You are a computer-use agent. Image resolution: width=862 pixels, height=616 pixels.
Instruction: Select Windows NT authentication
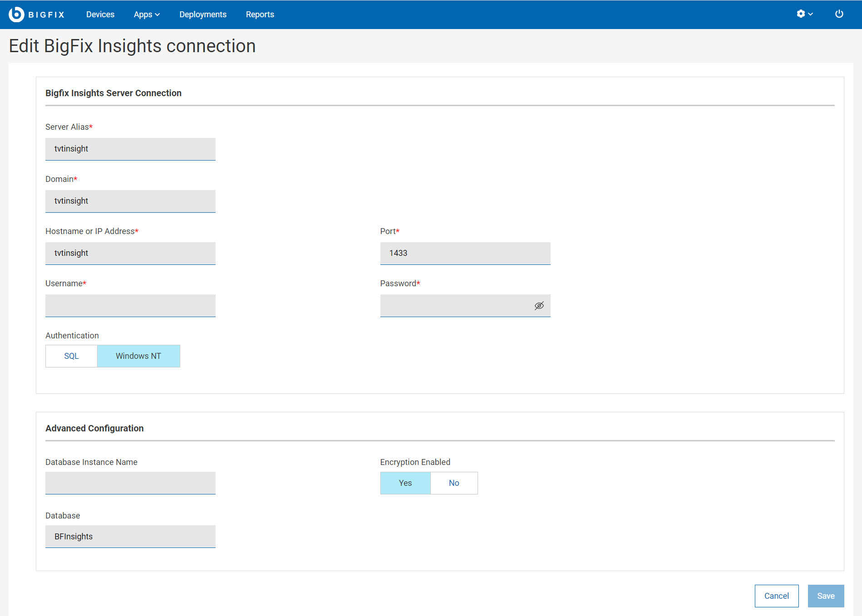(138, 356)
